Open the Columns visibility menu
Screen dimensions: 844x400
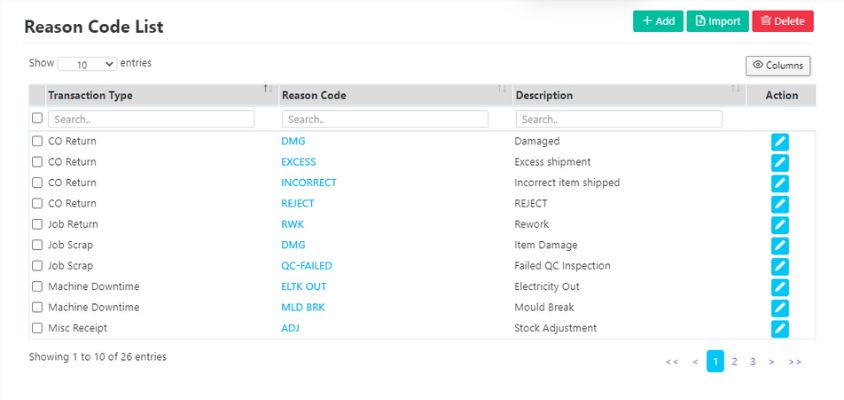tap(778, 66)
